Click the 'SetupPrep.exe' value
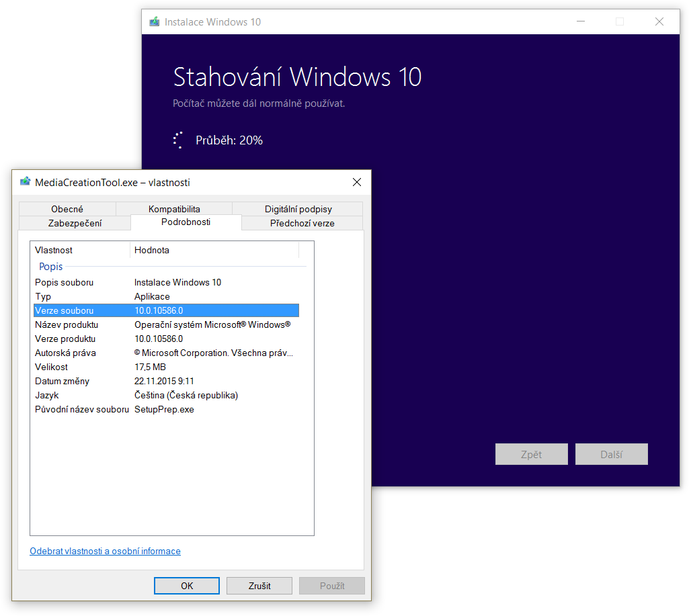The width and height of the screenshot is (689, 616). 164,409
